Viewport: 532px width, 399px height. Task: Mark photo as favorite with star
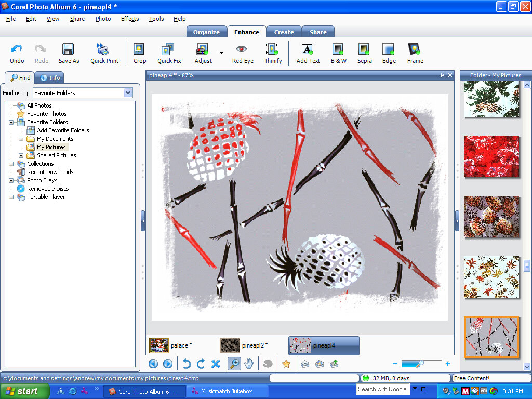coord(286,364)
